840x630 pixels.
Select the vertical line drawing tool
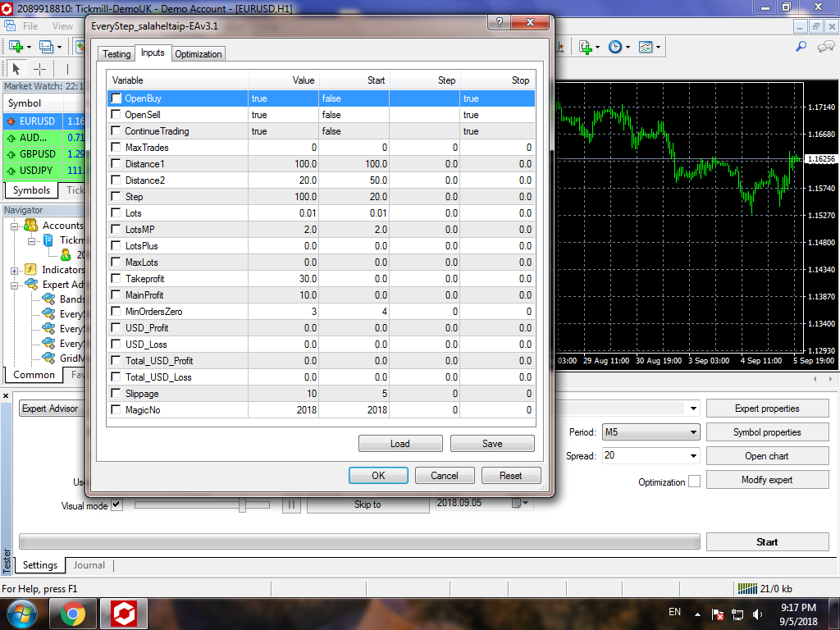(x=67, y=69)
